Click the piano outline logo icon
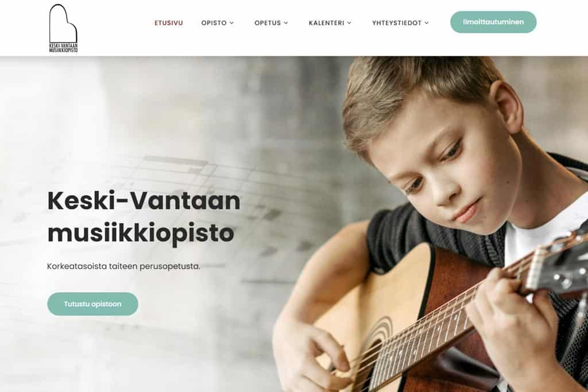588x392 pixels. [63, 24]
